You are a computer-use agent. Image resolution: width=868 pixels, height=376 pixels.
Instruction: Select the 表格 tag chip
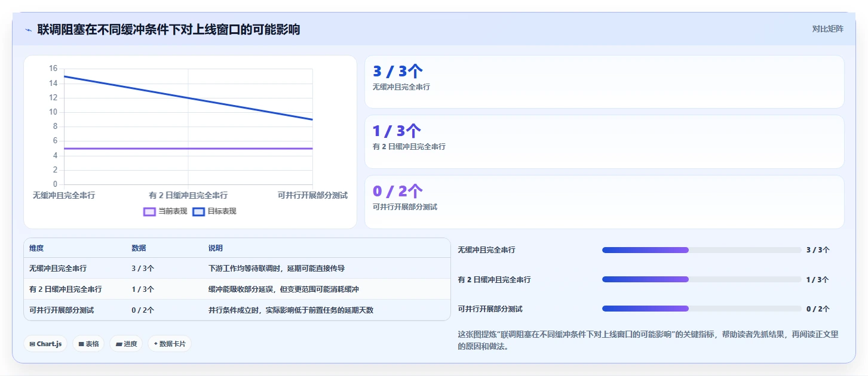point(88,344)
